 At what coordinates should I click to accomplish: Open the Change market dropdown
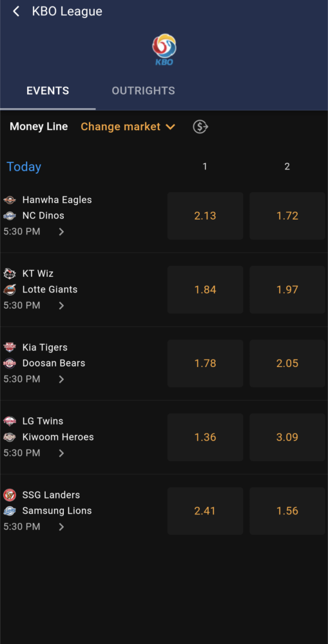pyautogui.click(x=128, y=127)
